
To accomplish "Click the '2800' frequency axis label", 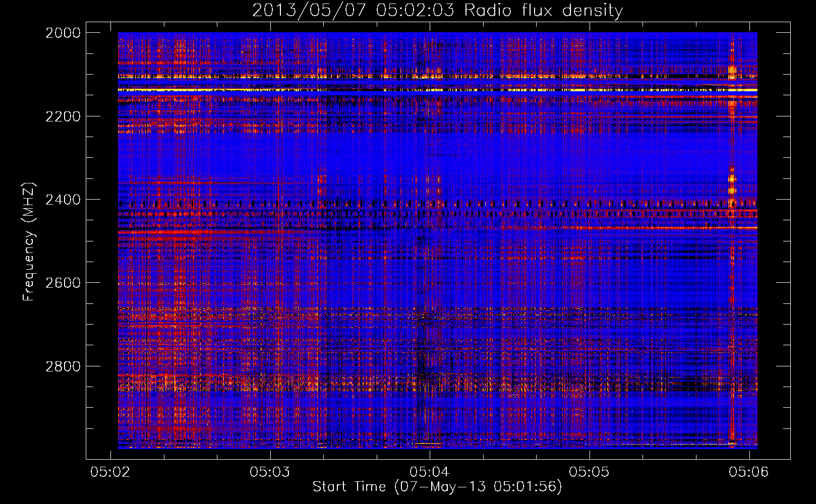I will click(x=63, y=366).
